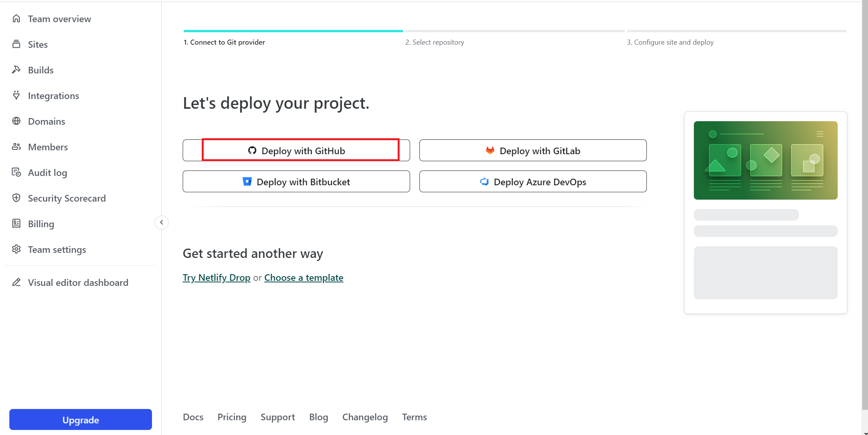
Task: Click the green site preview thumbnail
Action: 765,160
